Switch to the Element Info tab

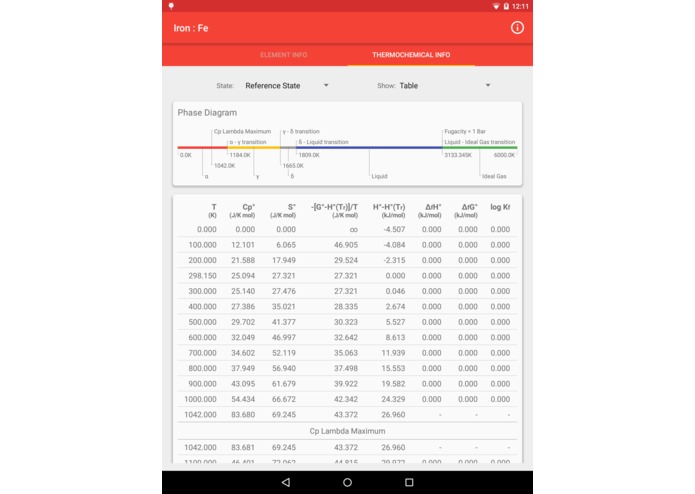tap(284, 55)
